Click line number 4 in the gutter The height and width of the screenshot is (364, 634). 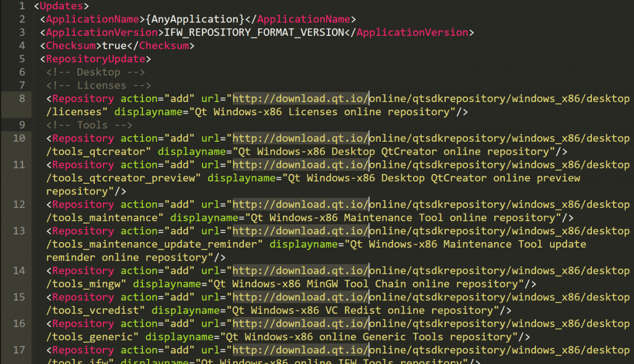22,46
